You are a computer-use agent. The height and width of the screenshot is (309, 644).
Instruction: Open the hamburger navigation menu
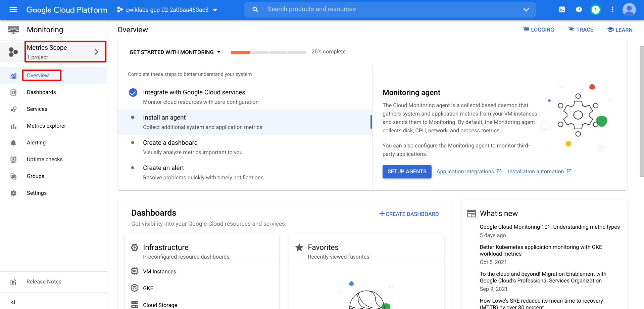click(13, 9)
